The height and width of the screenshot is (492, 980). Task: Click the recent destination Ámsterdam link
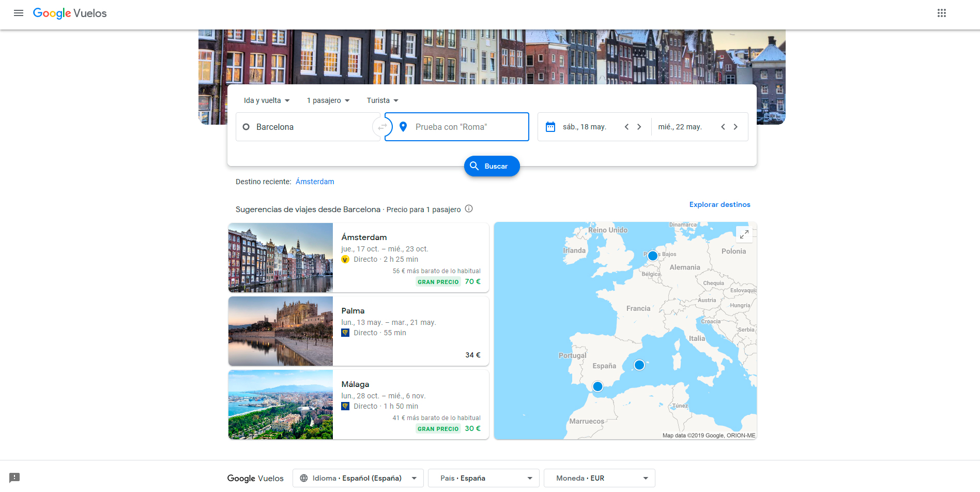pyautogui.click(x=315, y=182)
